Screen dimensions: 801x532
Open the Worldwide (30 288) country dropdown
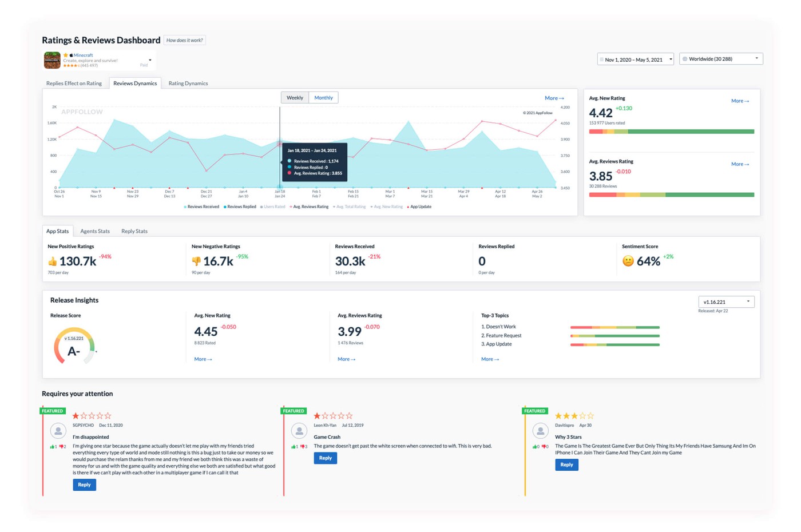[x=721, y=59]
